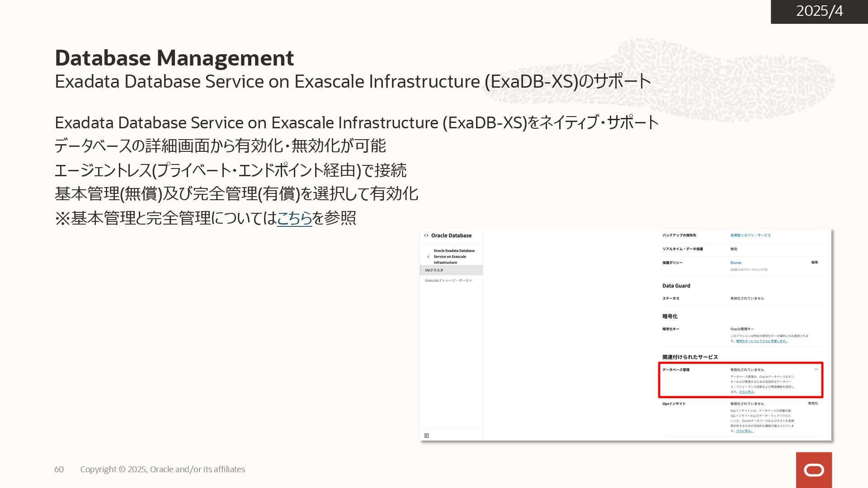Click the Oracle Database code-brackets icon

click(x=426, y=235)
